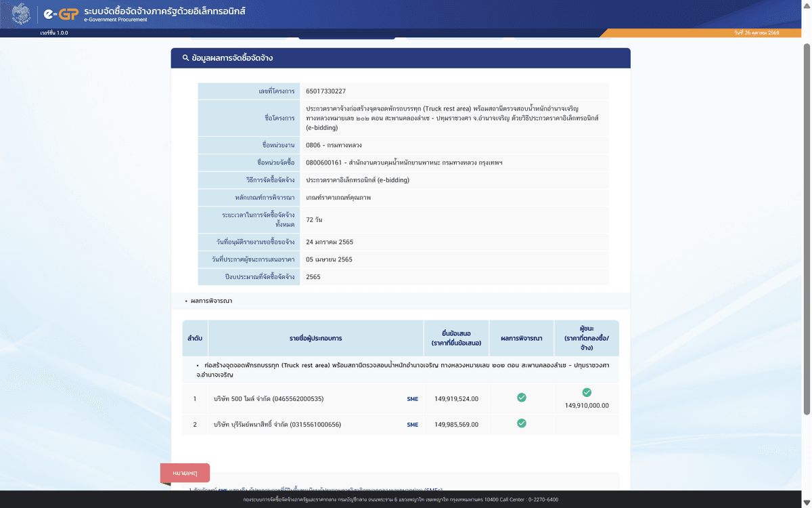Click the ผลการพิจารณา section heading

[x=211, y=301]
